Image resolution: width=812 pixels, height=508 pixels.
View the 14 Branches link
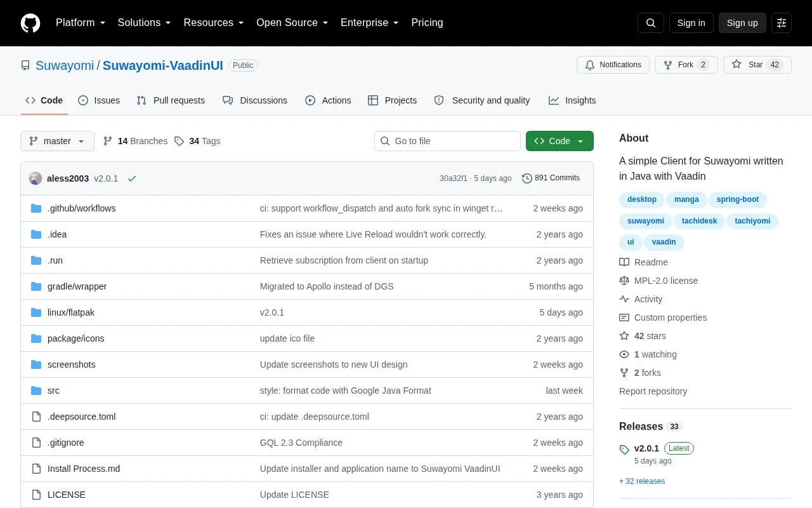(135, 141)
